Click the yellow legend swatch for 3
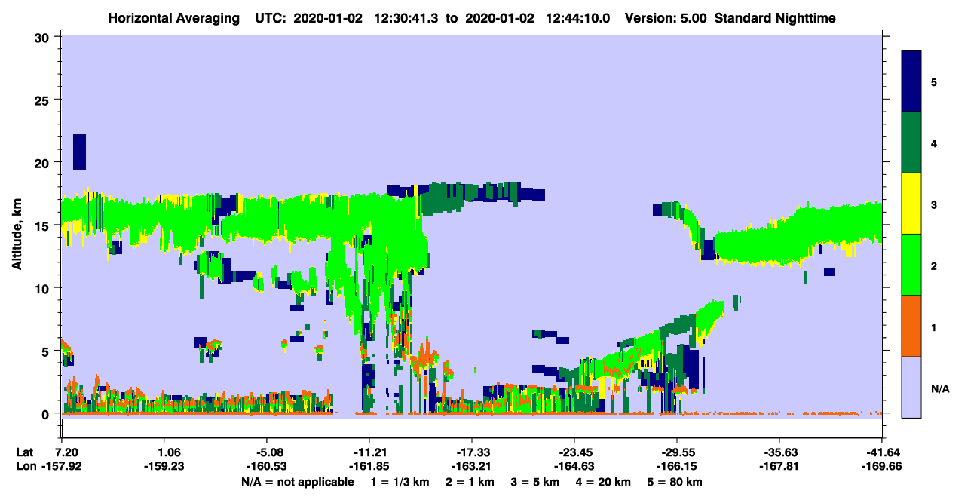Viewport: 980px width, 503px height. (911, 204)
